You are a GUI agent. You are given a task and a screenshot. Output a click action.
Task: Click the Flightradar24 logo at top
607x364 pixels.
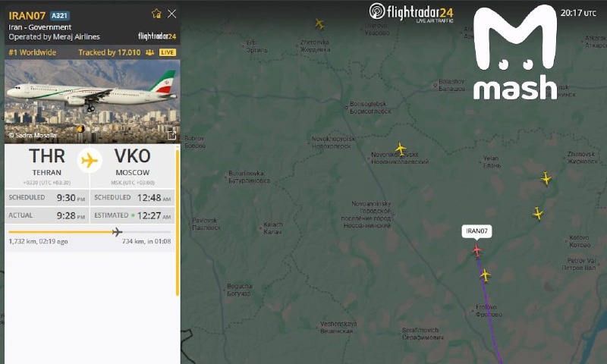(411, 12)
